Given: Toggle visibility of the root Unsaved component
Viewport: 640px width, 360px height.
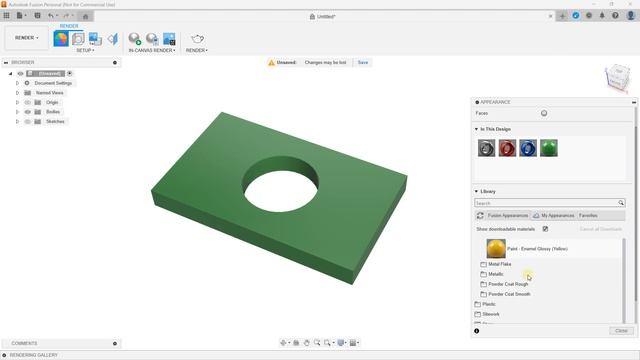Looking at the screenshot, I should [x=20, y=73].
